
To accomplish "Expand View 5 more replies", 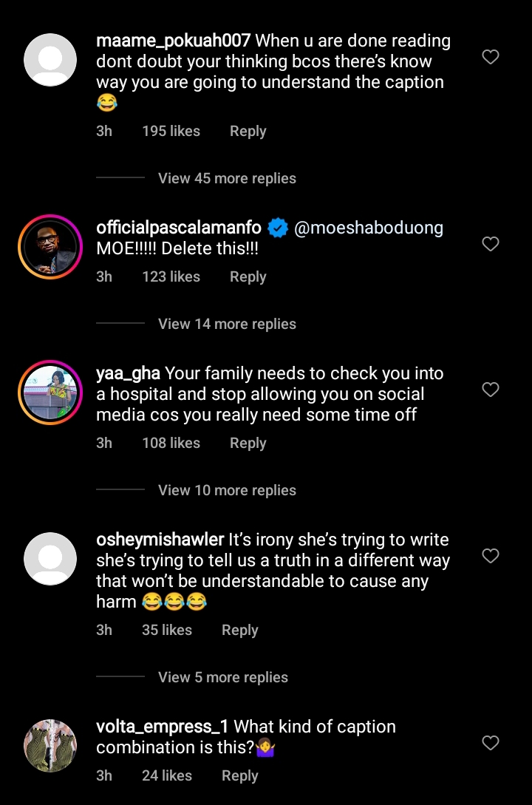I will [222, 677].
